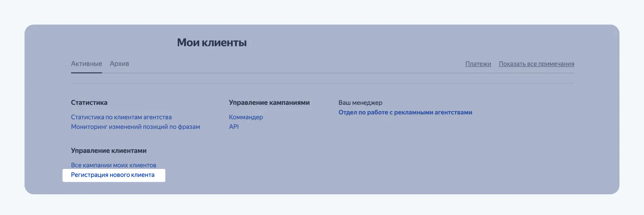Open the Платежи link
The height and width of the screenshot is (215, 644).
coord(478,64)
